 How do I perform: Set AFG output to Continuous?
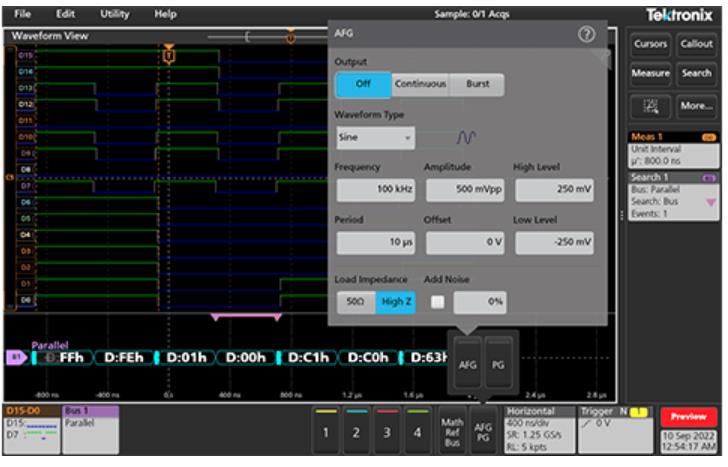coord(419,84)
